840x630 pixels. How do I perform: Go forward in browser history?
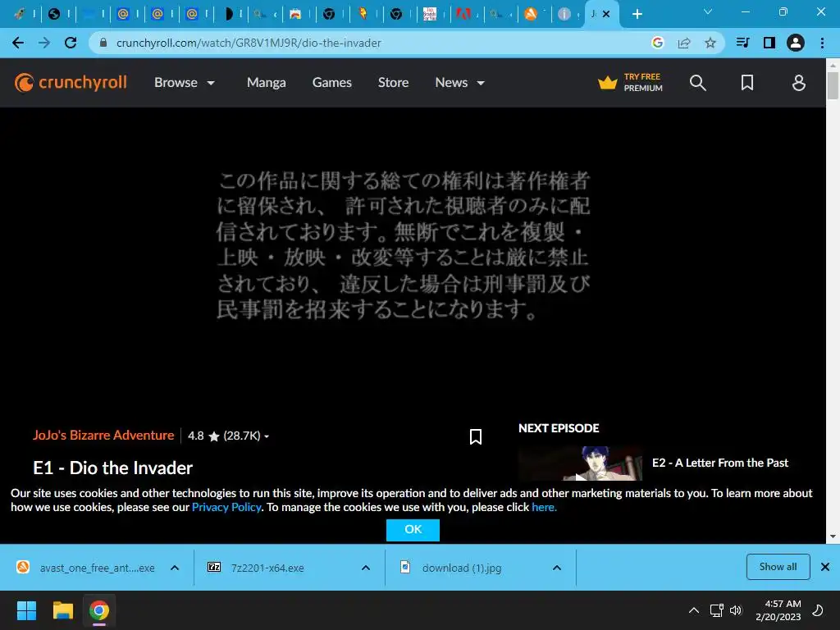(44, 43)
